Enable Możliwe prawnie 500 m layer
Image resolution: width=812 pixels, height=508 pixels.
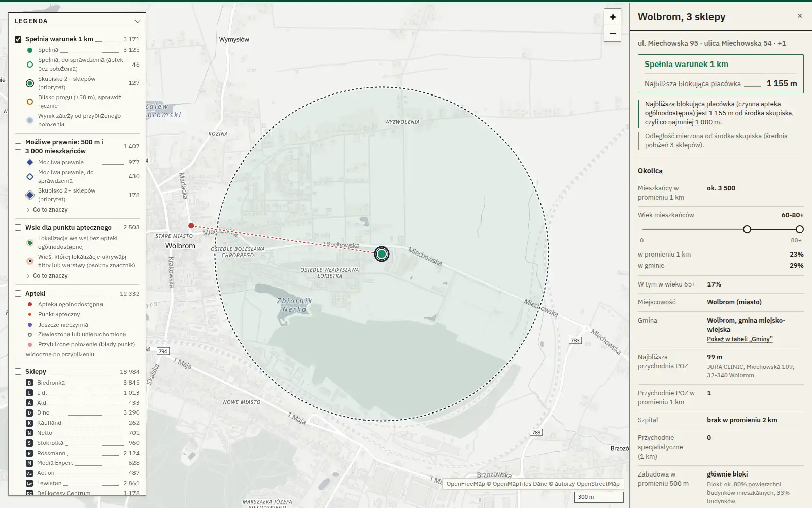tap(18, 146)
